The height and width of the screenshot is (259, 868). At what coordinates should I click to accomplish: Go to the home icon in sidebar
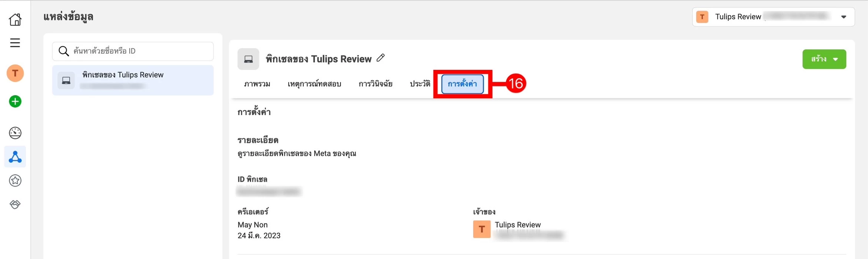pyautogui.click(x=15, y=19)
